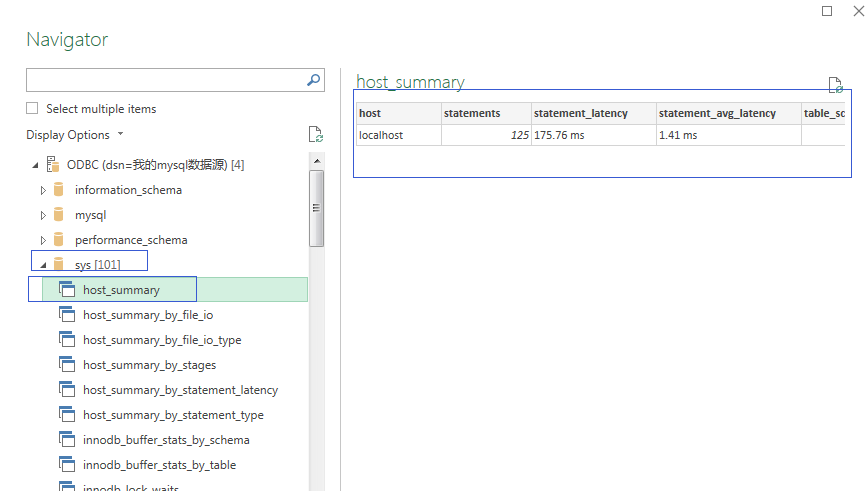Select host_summary_by_file_io table
The image size is (868, 491).
pos(148,315)
